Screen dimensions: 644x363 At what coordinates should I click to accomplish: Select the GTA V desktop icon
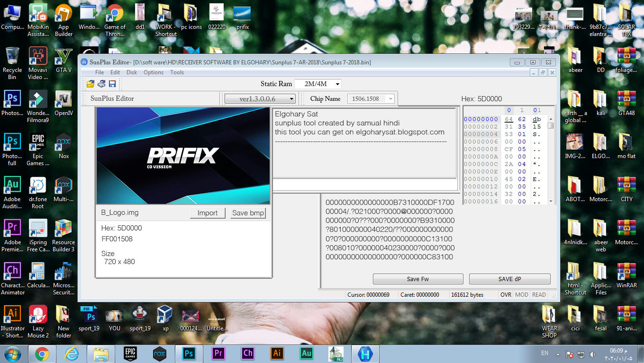point(63,60)
